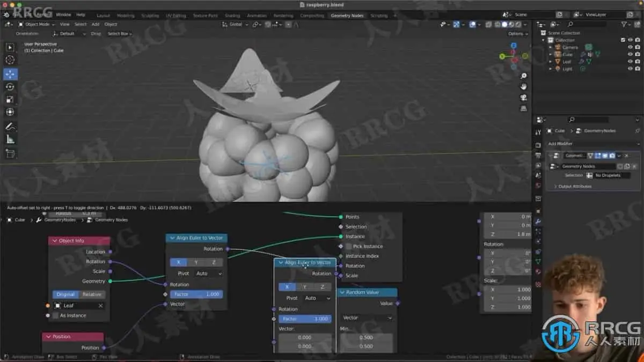Viewport: 644px width, 362px height.
Task: Select the Add Cube tool
Action: [10, 154]
